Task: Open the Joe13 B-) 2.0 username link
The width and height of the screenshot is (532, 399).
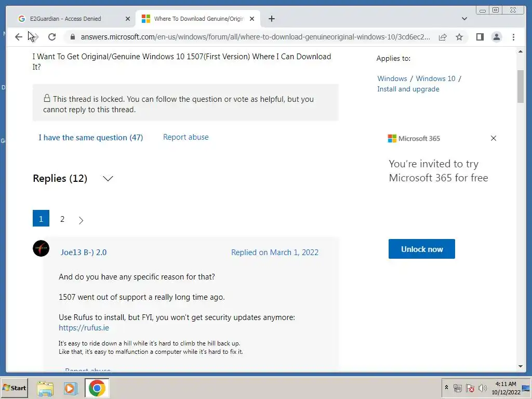Action: pyautogui.click(x=84, y=252)
